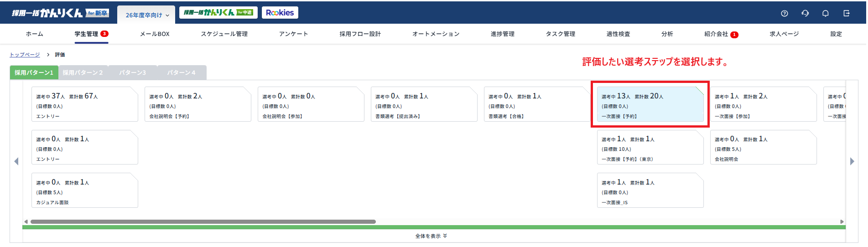Click the horizontal scrollbar under the steps

pos(203,222)
